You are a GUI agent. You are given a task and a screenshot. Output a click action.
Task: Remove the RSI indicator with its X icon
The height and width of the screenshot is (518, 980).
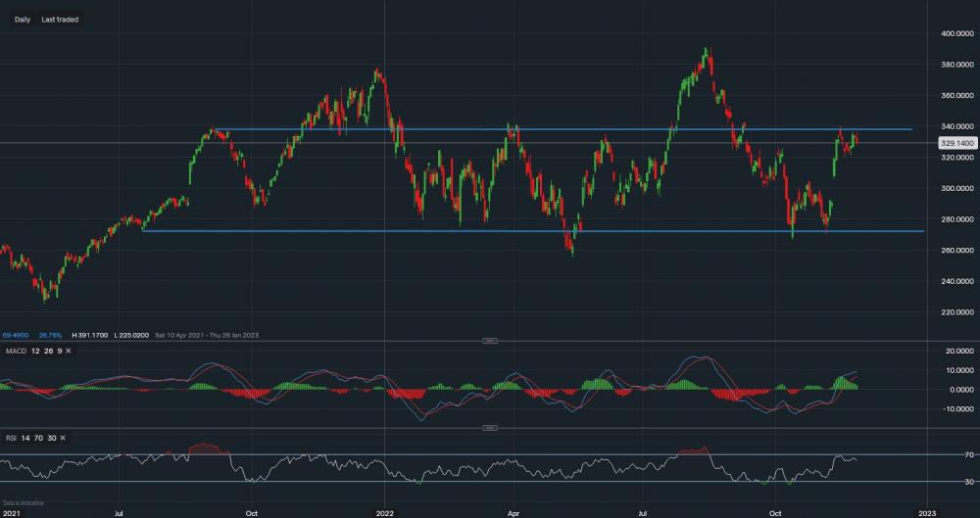tap(61, 437)
